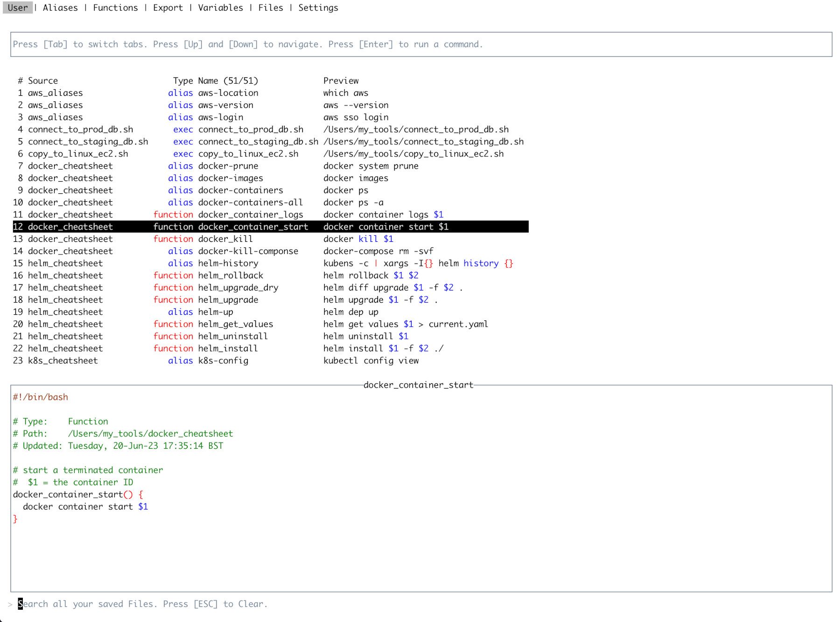The image size is (840, 622).
Task: Click the highlighted docker_container_start row
Action: (253, 226)
